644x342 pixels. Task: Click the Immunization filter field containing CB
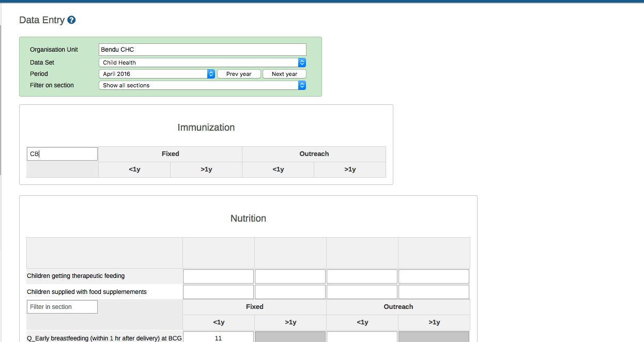pyautogui.click(x=62, y=154)
